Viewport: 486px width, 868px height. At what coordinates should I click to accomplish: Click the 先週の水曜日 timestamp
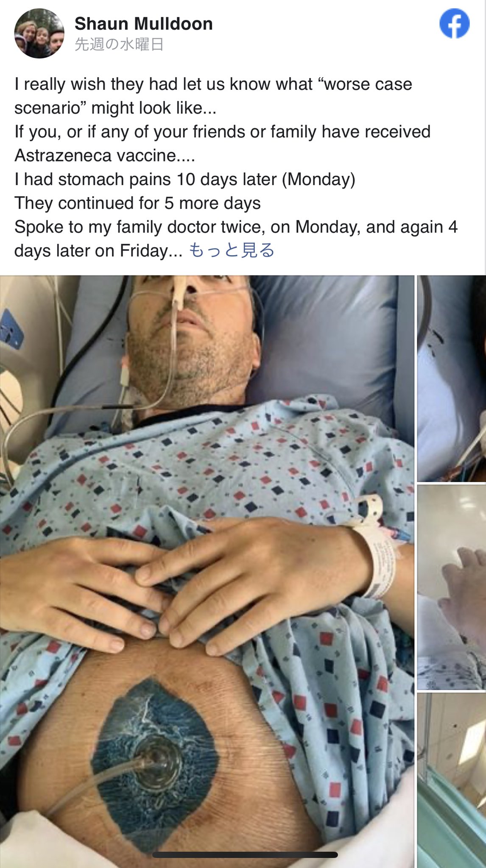(x=119, y=44)
